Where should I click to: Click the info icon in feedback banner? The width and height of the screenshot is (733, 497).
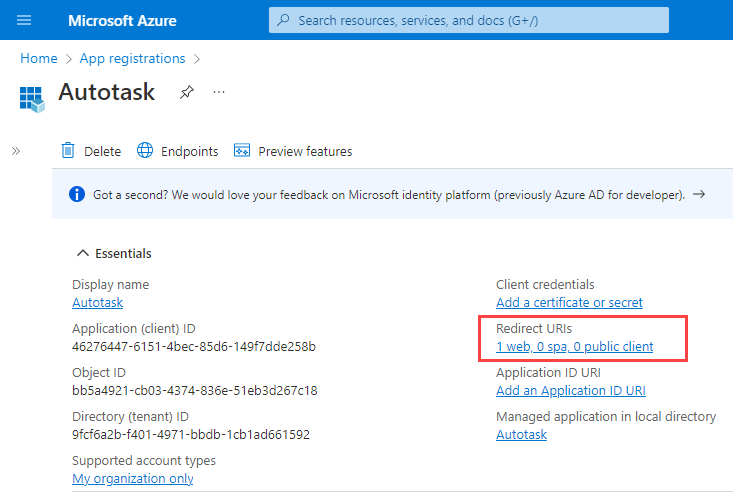(x=77, y=194)
